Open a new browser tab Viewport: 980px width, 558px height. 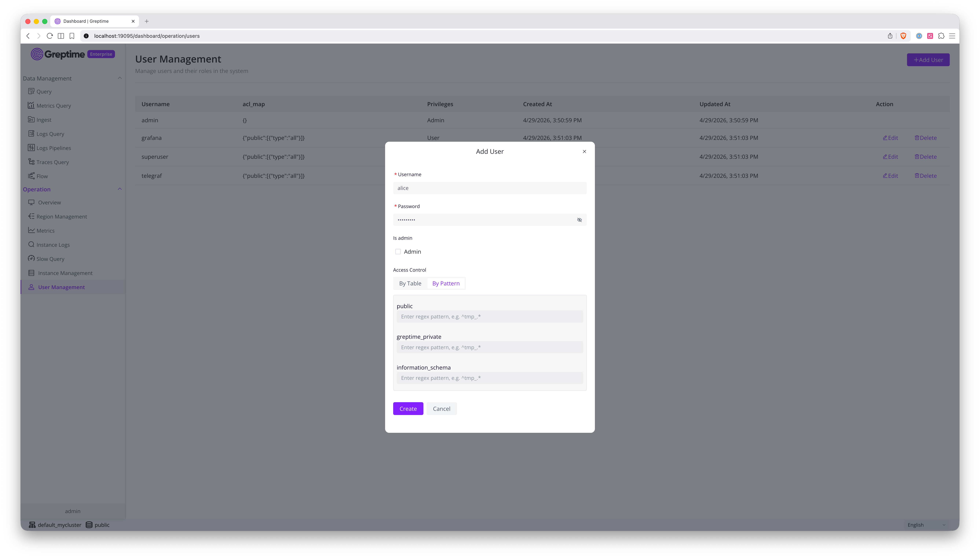coord(146,21)
